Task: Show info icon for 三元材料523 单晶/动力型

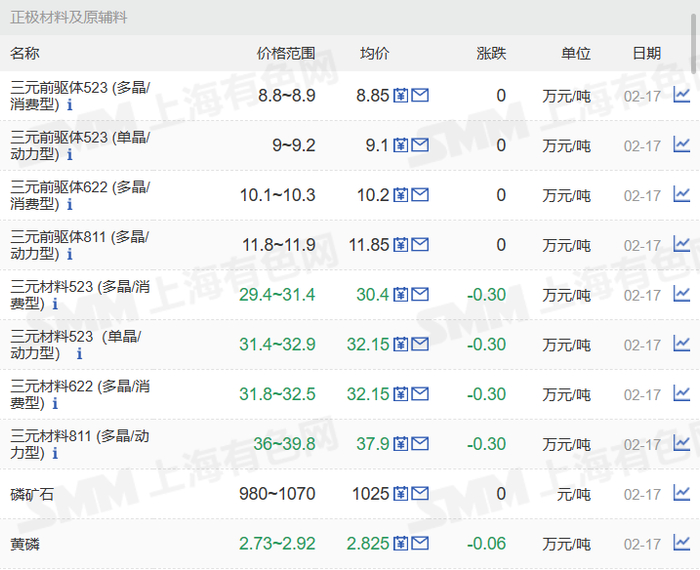Action: (79, 354)
